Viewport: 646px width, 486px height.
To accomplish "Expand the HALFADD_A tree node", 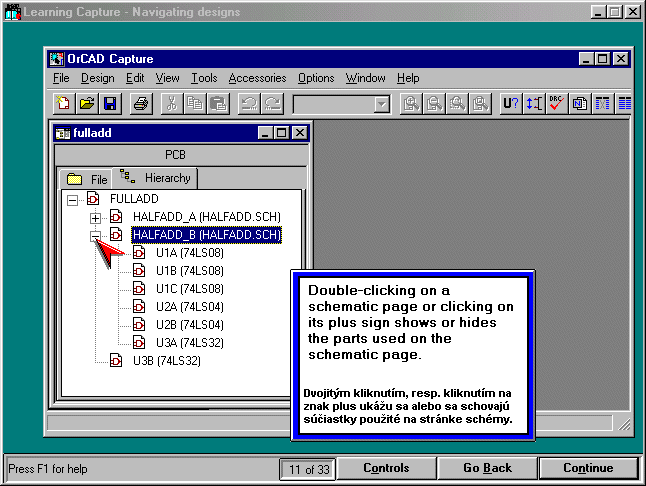I will (95, 217).
